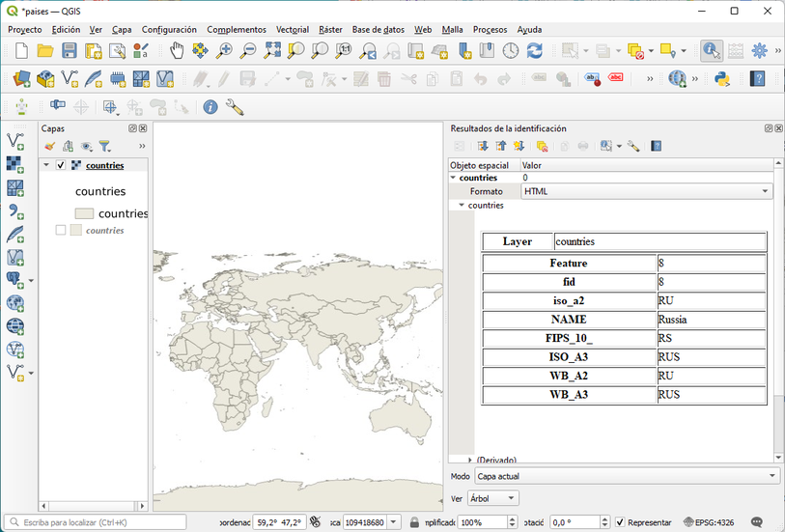This screenshot has height=532, width=785.
Task: Click the Zoom Out magnifier tool
Action: pos(248,50)
